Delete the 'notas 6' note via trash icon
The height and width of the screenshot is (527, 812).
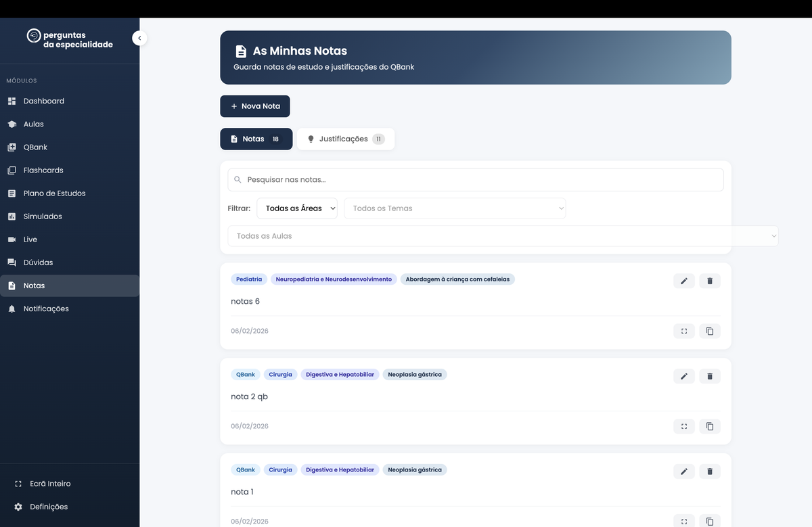[x=710, y=281]
